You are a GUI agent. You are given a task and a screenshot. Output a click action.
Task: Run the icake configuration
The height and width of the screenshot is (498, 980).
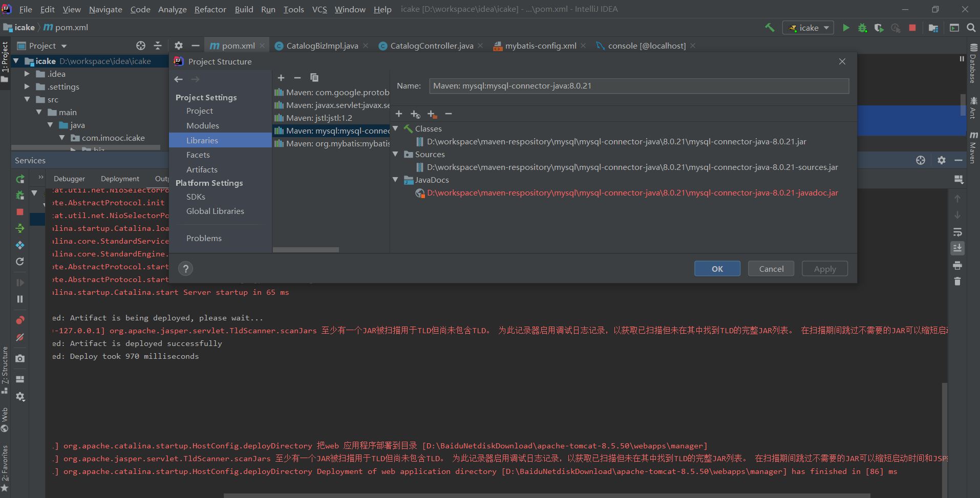click(846, 28)
